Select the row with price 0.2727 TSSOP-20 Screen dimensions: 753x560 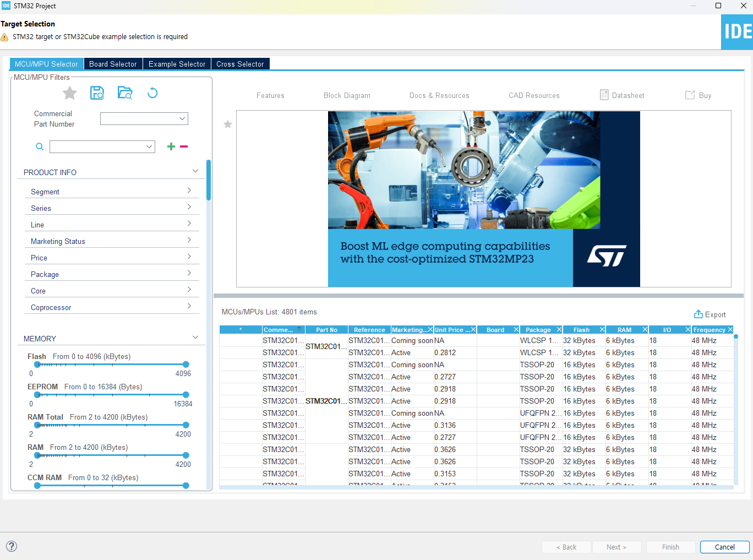[x=476, y=377]
